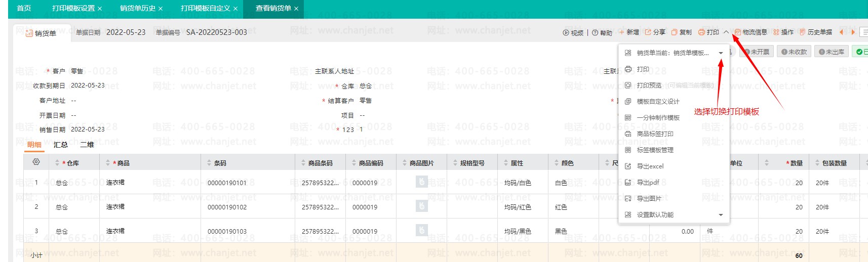Select the 二维 tab

(x=87, y=145)
